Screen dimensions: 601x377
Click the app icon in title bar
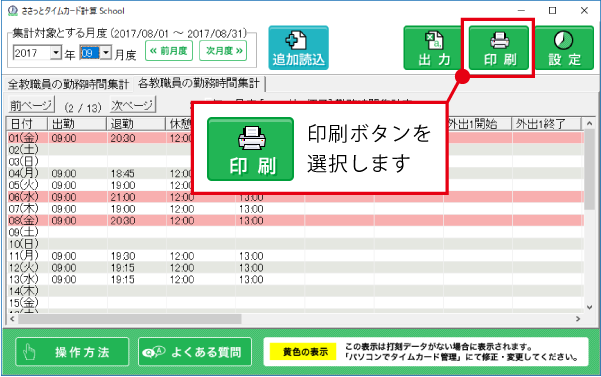click(x=13, y=10)
